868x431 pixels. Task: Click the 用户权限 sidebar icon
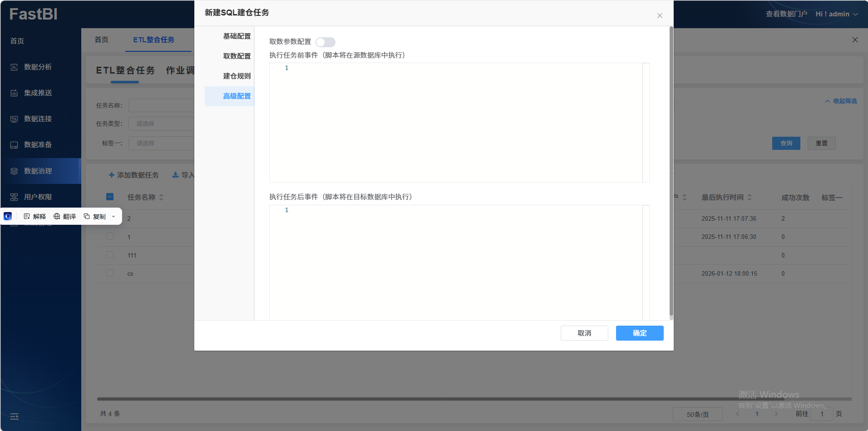[x=14, y=197]
